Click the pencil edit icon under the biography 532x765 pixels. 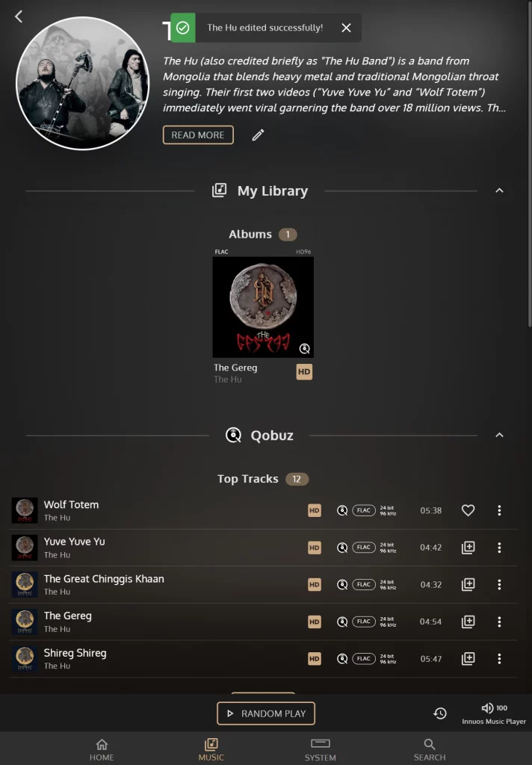click(258, 135)
